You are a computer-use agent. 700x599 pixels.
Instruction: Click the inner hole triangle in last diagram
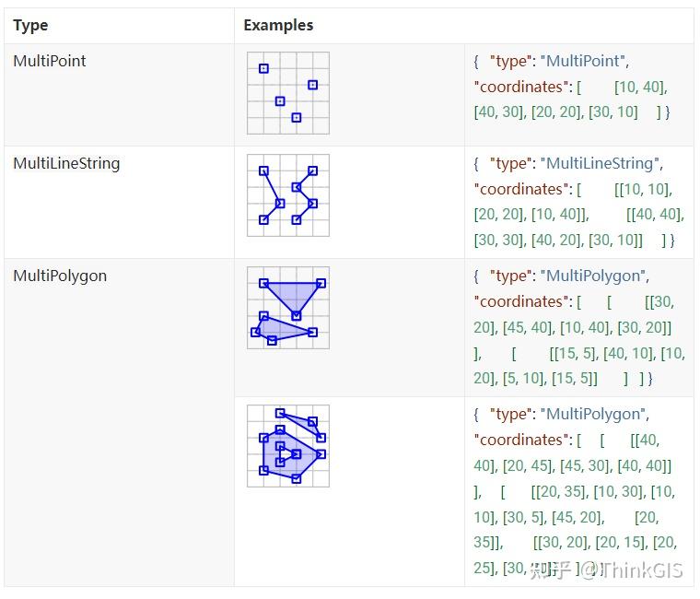coord(286,453)
